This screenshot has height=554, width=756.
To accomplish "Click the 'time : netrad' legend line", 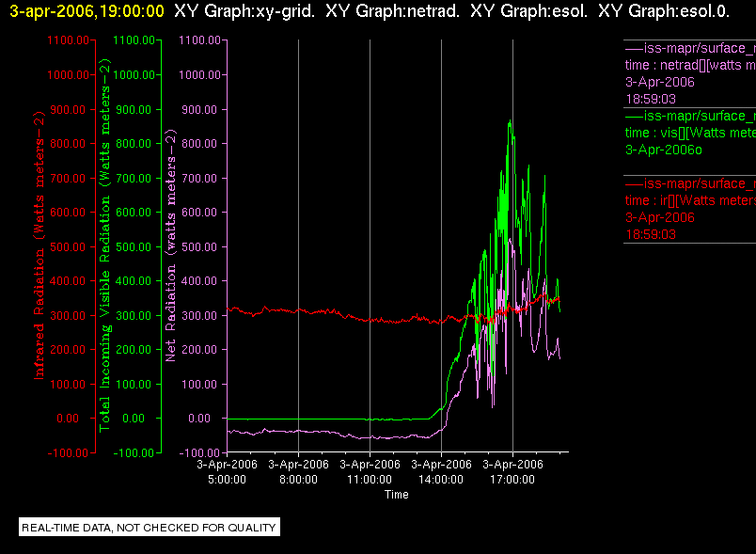I will point(690,65).
